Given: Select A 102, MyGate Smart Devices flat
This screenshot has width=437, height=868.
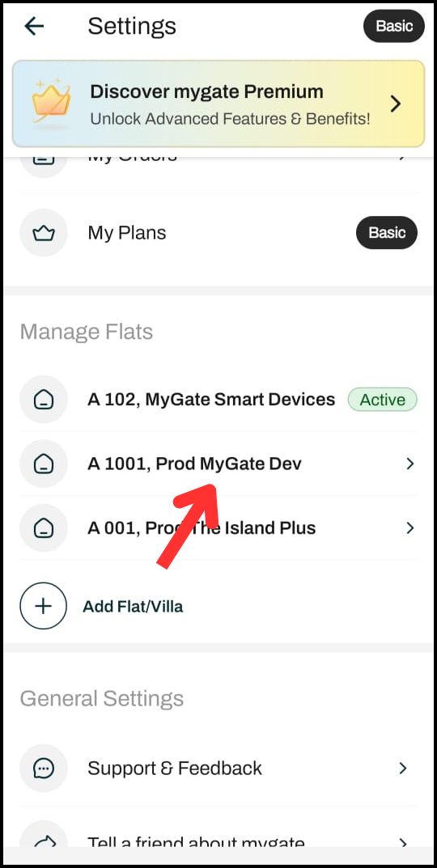Looking at the screenshot, I should (x=218, y=399).
